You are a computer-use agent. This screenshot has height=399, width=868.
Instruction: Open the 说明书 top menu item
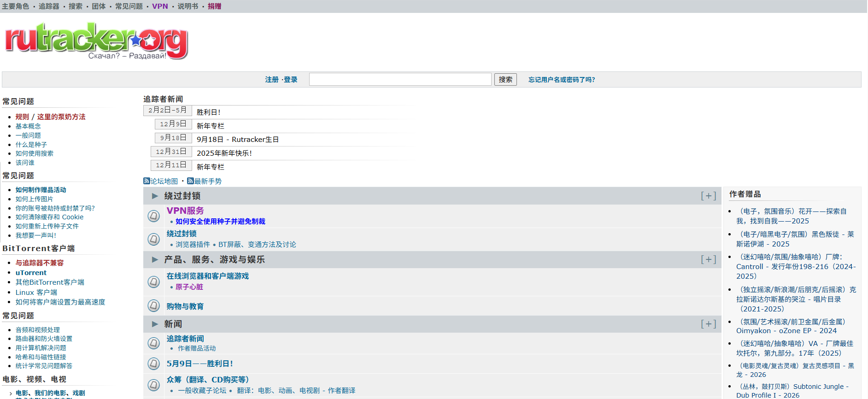[188, 6]
